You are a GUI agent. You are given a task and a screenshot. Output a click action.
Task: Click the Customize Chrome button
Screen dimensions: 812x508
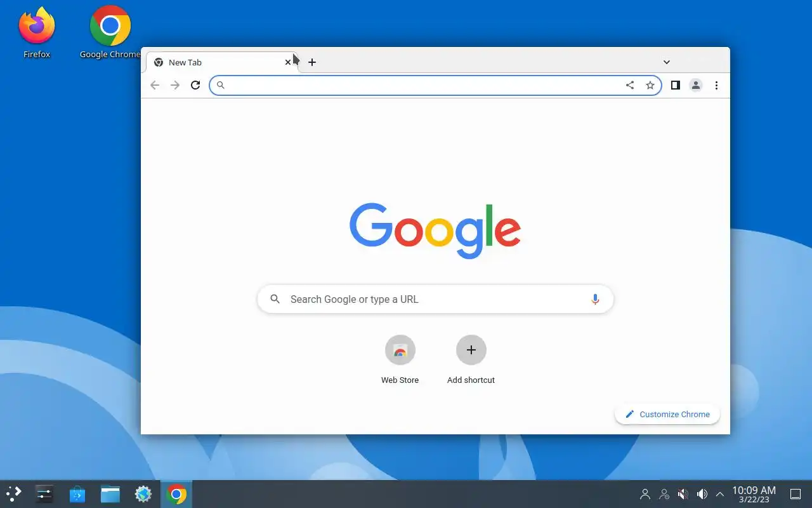tap(667, 414)
